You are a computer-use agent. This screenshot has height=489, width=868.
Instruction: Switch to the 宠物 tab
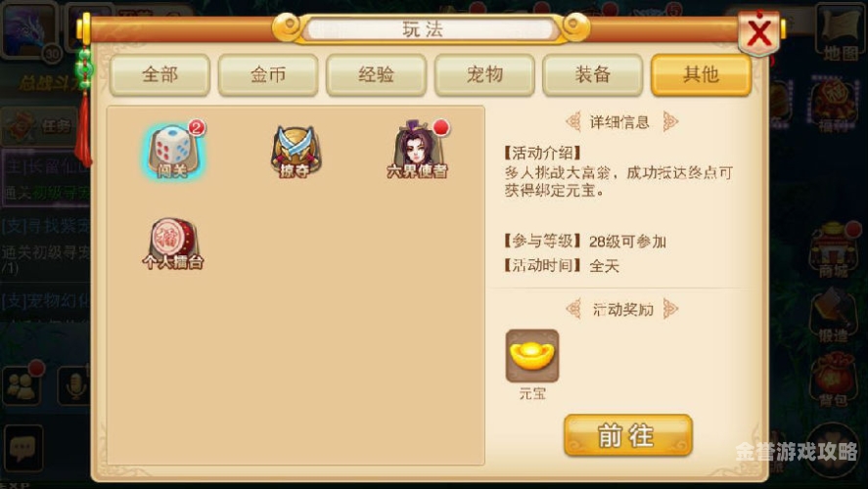pos(484,74)
